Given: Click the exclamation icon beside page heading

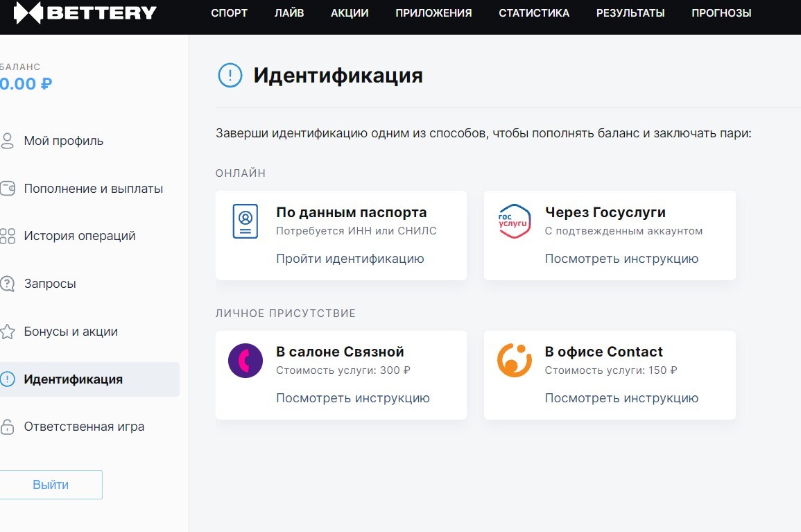Looking at the screenshot, I should pyautogui.click(x=230, y=75).
